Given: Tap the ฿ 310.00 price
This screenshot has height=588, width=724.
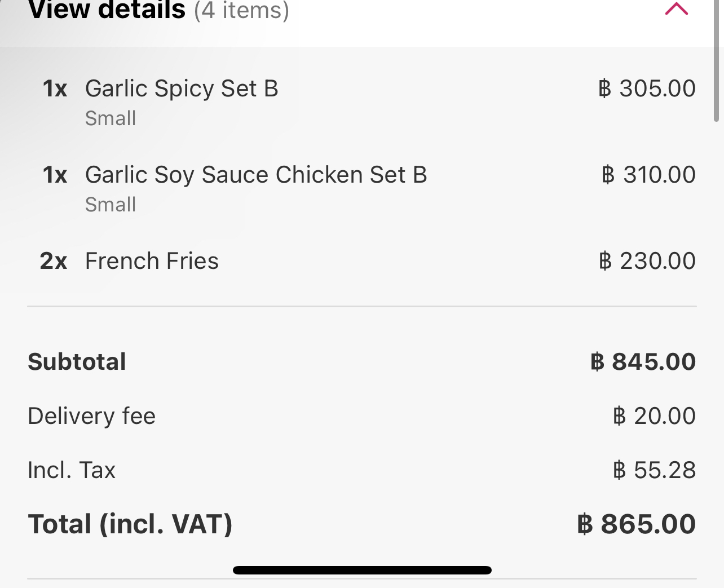Looking at the screenshot, I should pos(648,175).
